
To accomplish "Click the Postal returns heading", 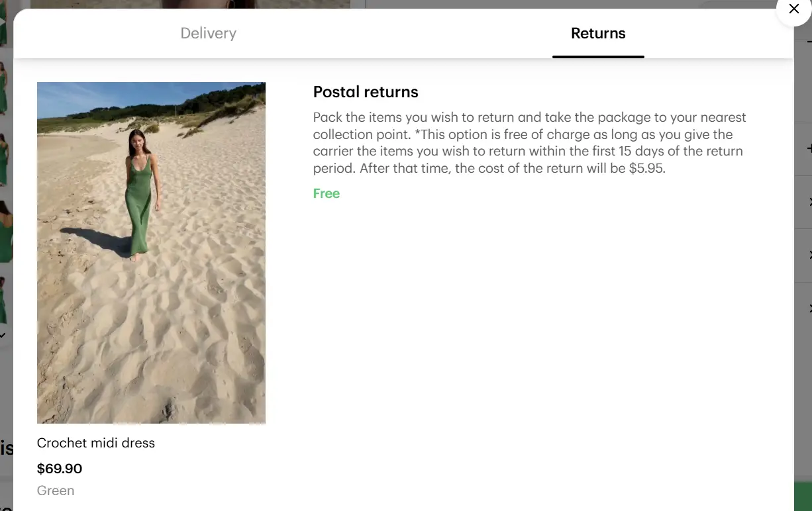I will coord(366,92).
